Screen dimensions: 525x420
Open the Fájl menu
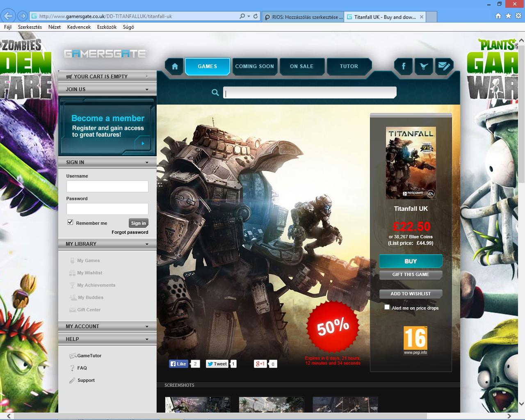click(8, 27)
